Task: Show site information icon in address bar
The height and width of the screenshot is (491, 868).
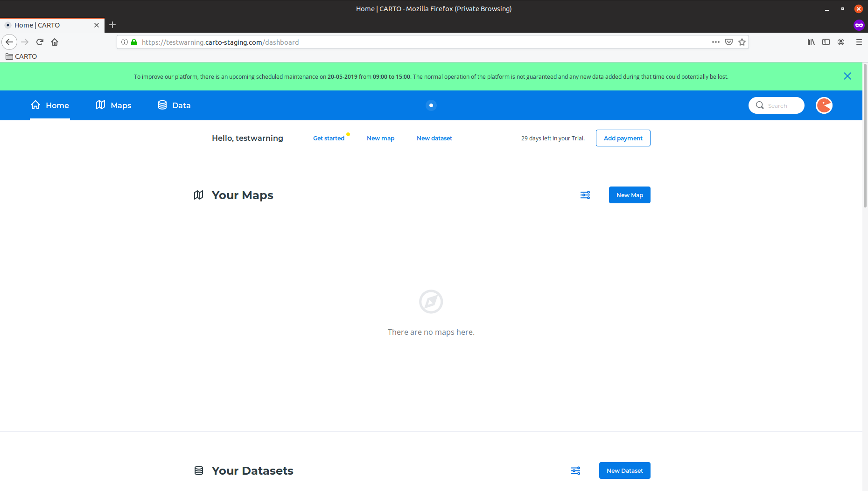Action: [125, 42]
